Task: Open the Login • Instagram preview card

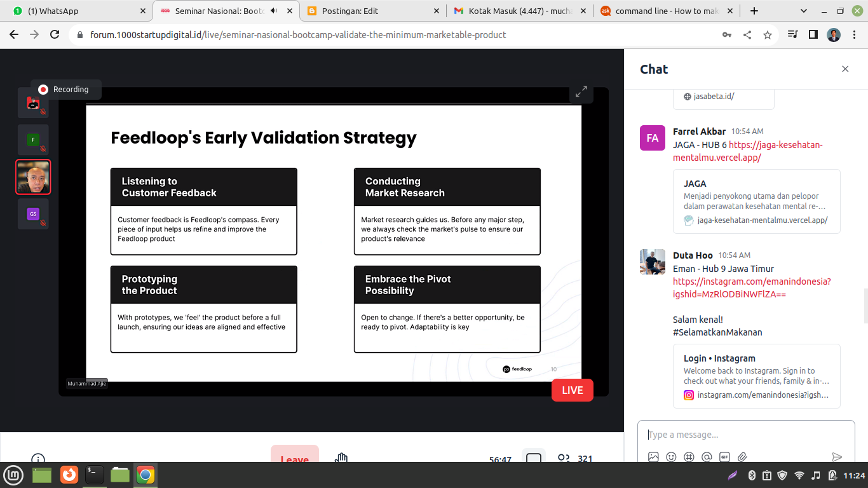Action: (756, 376)
